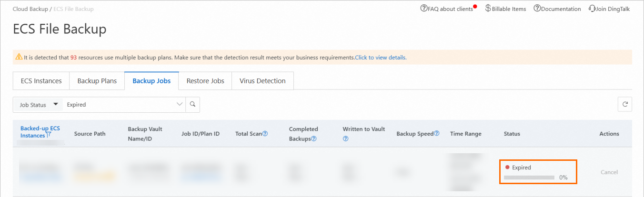Open the Job Status filter dropdown

[x=38, y=104]
